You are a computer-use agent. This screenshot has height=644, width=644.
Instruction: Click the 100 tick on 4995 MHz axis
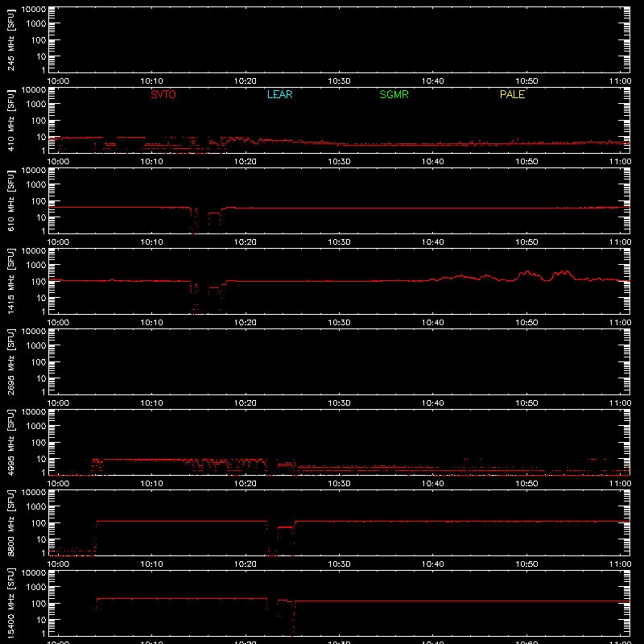coord(39,443)
